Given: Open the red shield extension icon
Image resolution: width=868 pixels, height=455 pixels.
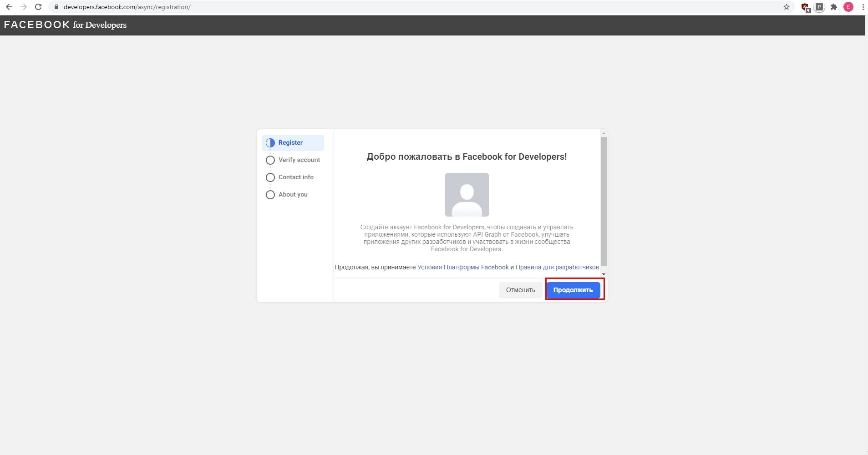Looking at the screenshot, I should coord(805,7).
